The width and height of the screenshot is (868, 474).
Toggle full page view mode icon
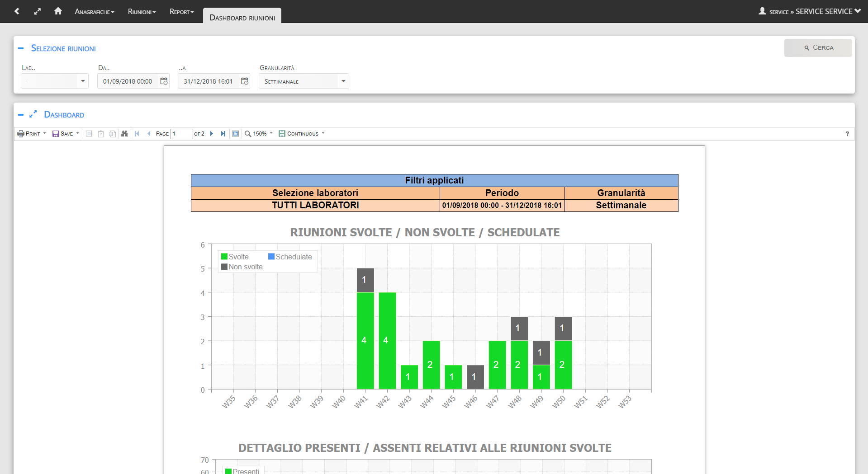coord(235,134)
